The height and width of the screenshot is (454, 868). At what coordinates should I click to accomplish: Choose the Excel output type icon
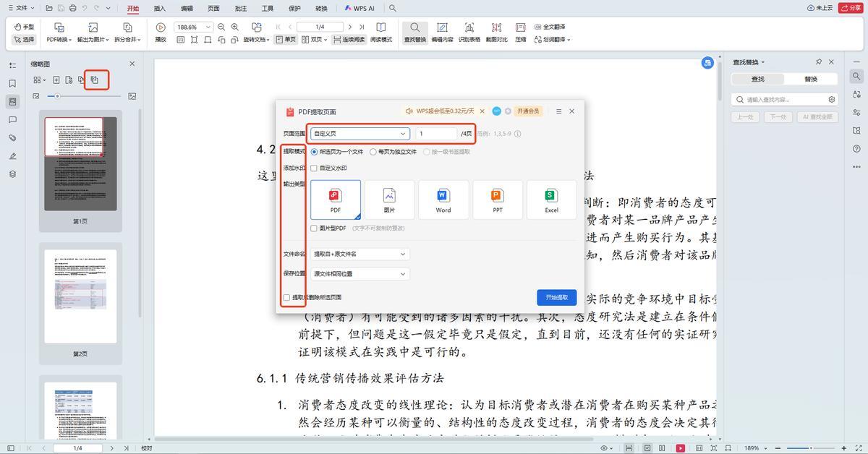[x=551, y=200]
